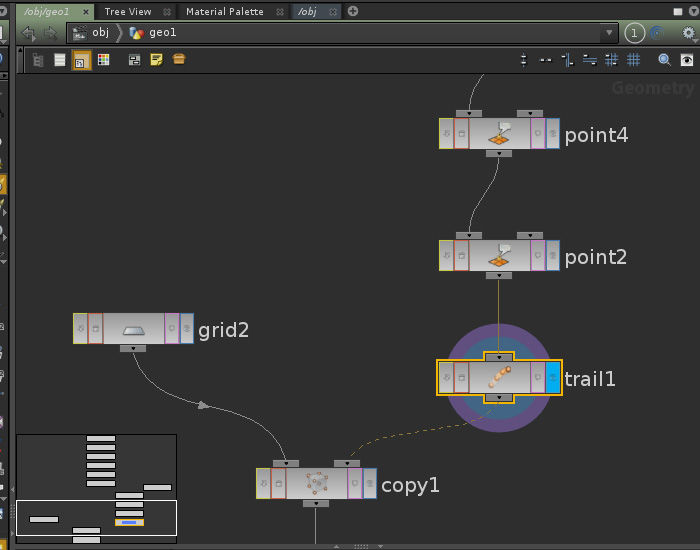The image size is (700, 550).
Task: Click the grid2 node icon
Action: 133,328
